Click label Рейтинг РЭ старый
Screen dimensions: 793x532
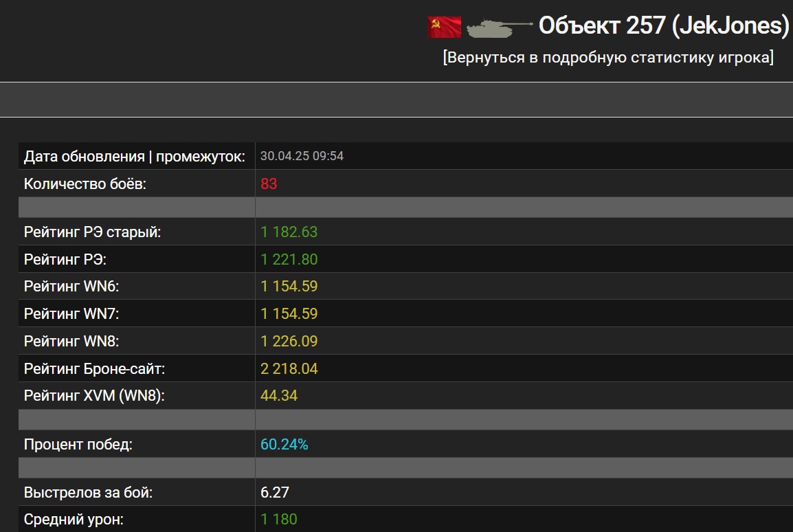point(92,232)
